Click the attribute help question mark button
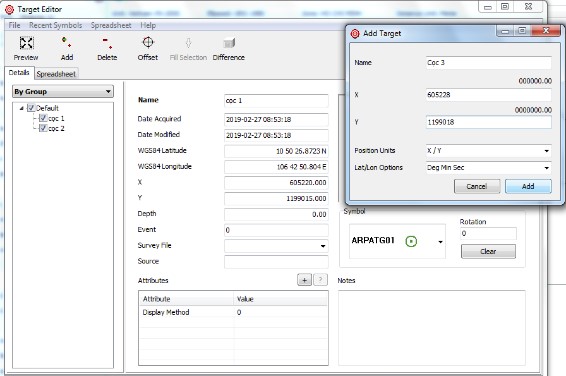Screen dimensions: 566x376 (321, 280)
